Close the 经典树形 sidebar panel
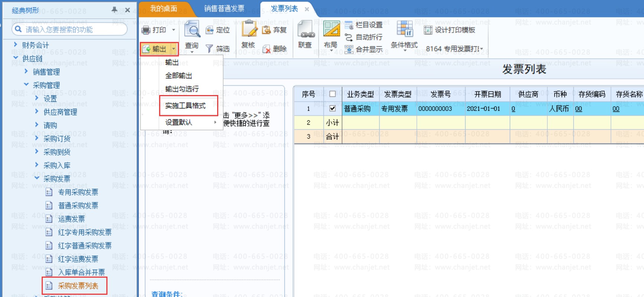Image resolution: width=644 pixels, height=297 pixels. tap(128, 10)
